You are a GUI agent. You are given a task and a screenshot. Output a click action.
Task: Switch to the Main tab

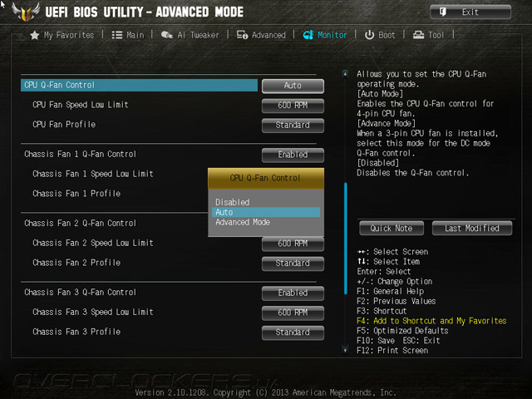[x=128, y=35]
